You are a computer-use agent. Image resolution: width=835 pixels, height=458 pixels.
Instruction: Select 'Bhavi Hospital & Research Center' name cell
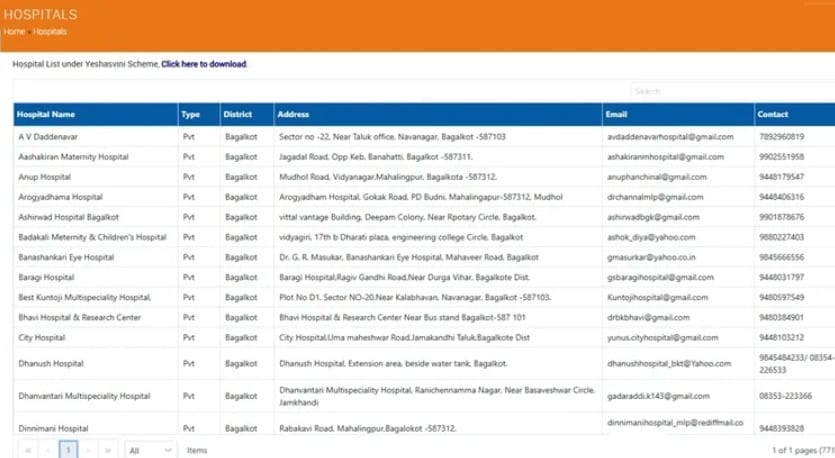click(80, 317)
